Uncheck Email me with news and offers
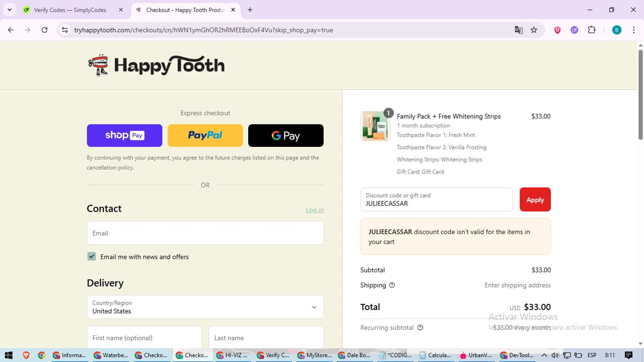This screenshot has height=362, width=644. click(91, 256)
